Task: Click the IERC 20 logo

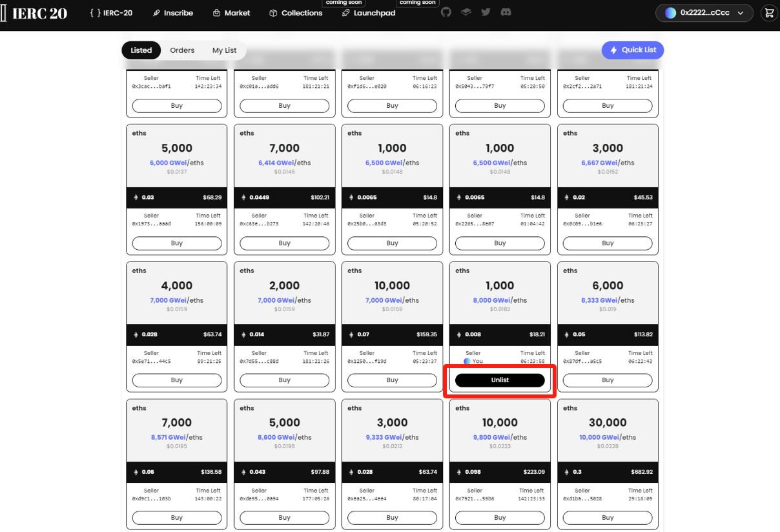Action: (x=35, y=13)
